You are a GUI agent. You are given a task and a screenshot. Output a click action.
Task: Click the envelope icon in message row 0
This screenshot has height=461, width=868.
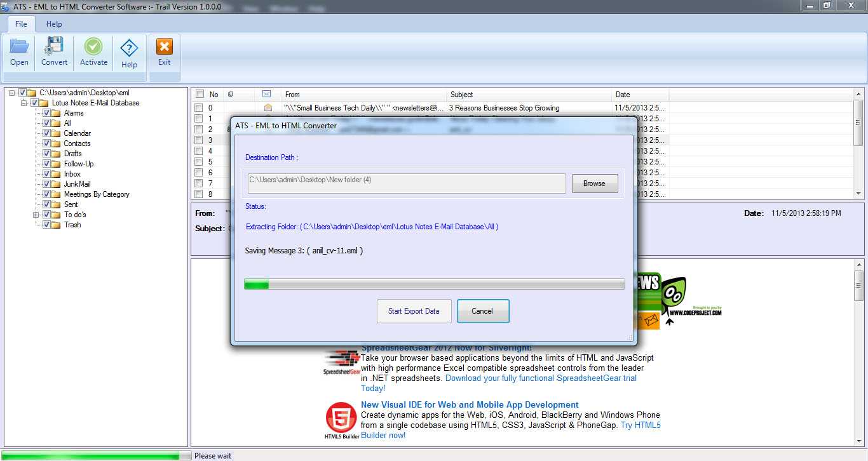[268, 108]
